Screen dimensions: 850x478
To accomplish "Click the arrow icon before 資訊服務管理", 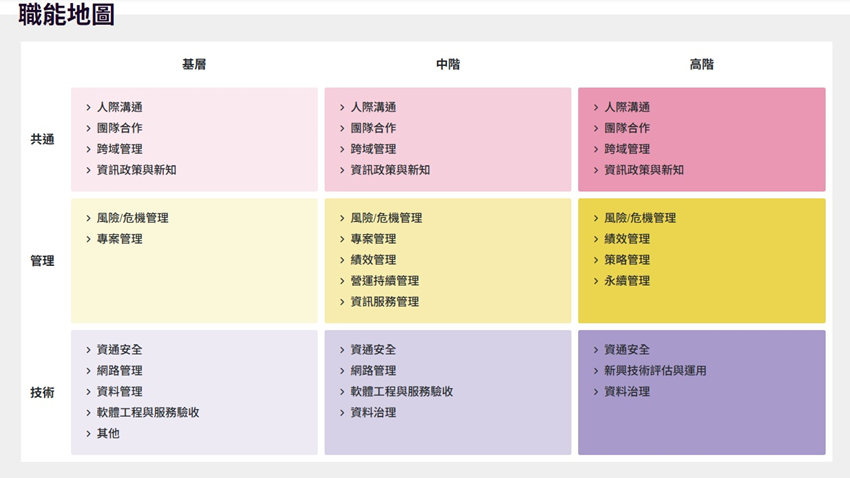I will 341,302.
